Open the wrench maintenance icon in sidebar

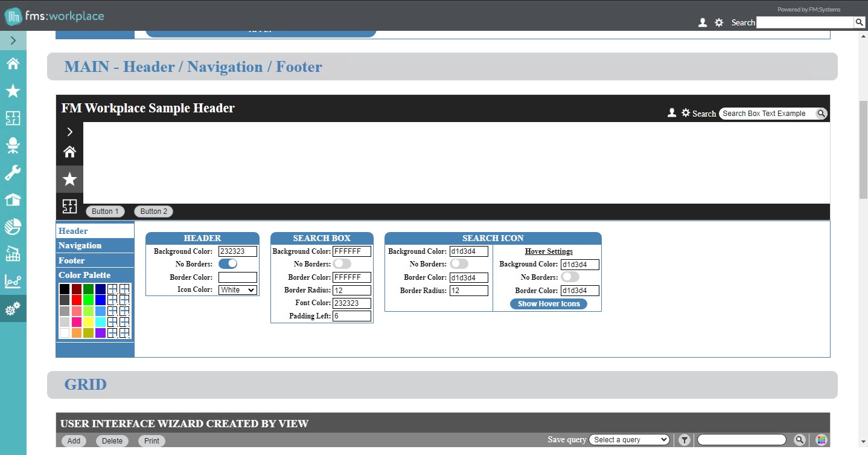13,173
